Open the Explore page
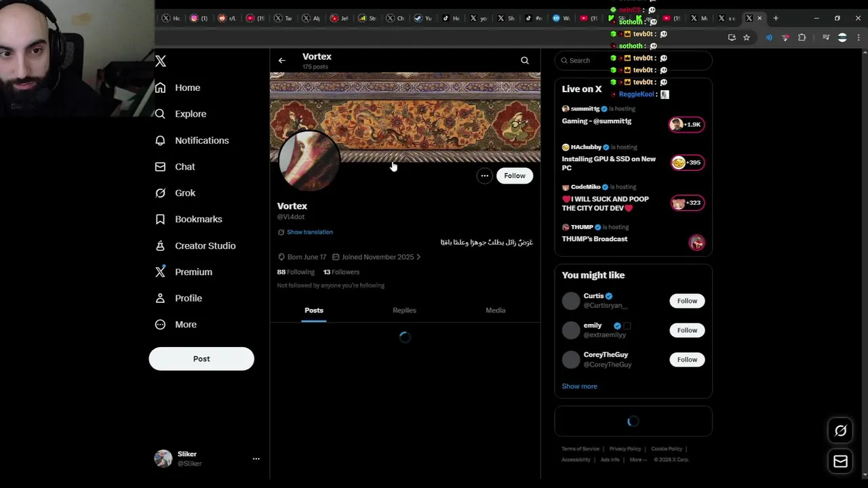868x488 pixels. coord(180,114)
